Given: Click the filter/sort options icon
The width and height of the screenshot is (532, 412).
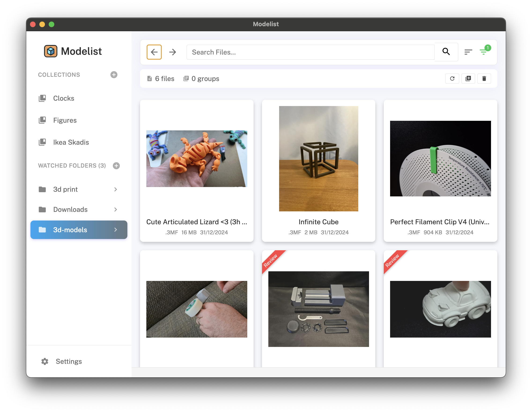Looking at the screenshot, I should click(468, 52).
